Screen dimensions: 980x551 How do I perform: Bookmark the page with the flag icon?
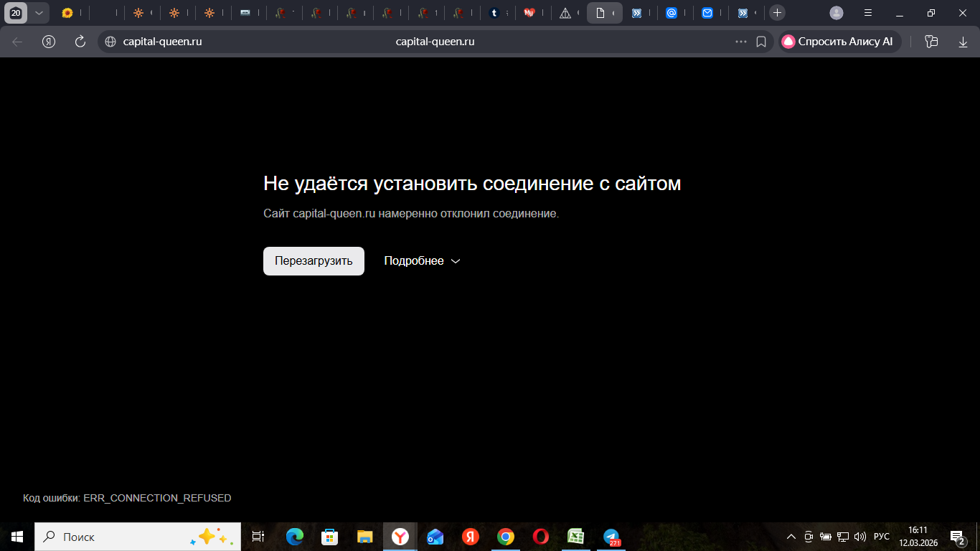[x=762, y=41]
